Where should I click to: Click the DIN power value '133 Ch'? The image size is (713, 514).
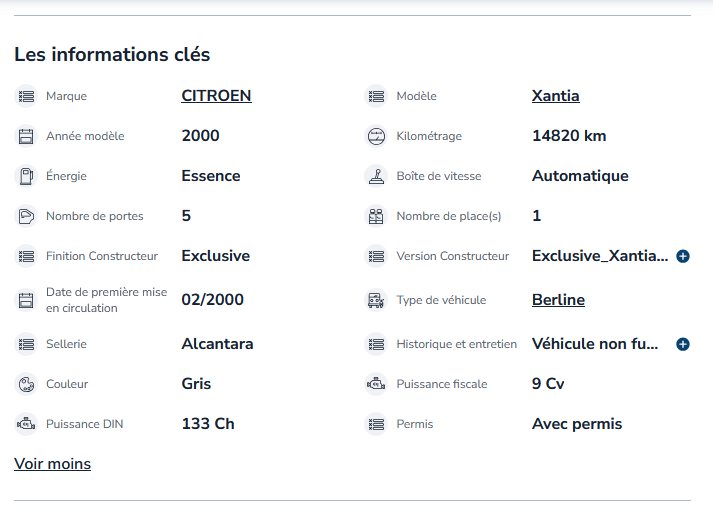tap(208, 424)
